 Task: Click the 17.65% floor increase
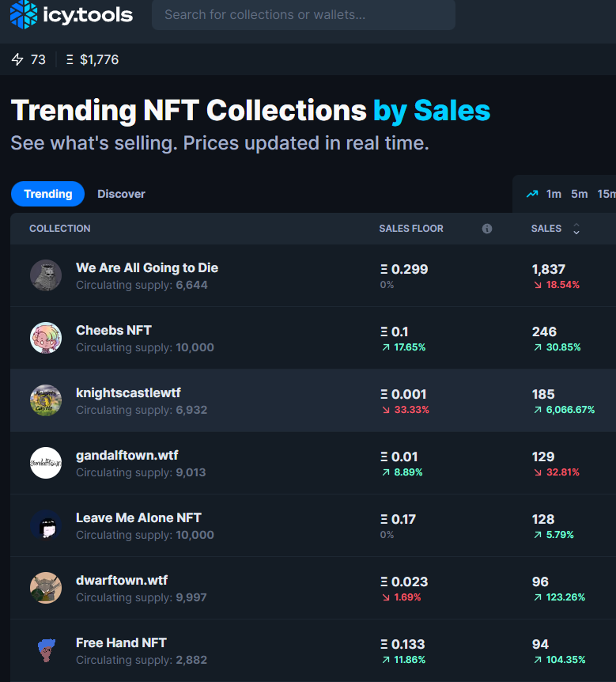[x=410, y=347]
